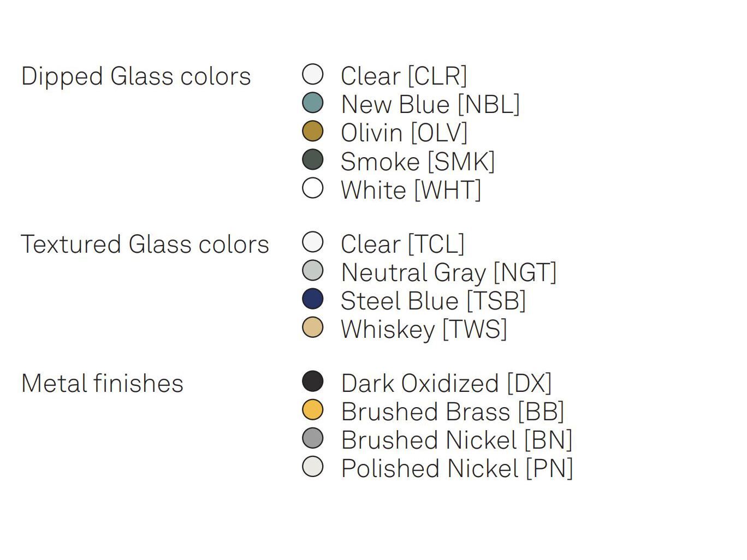The width and height of the screenshot is (747, 560).
Task: Select the Clear [CLR] dipped glass swatch
Action: pyautogui.click(x=313, y=74)
